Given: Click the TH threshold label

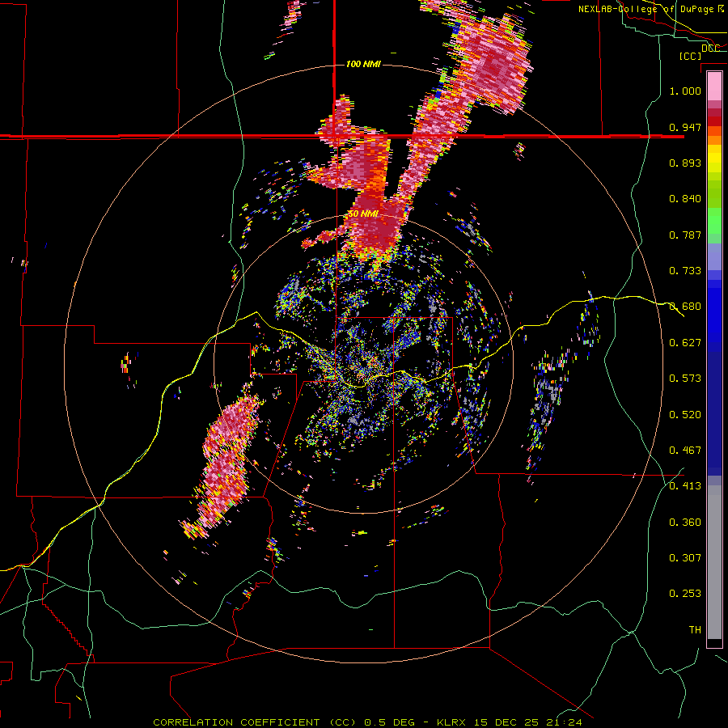Looking at the screenshot, I should tap(695, 630).
